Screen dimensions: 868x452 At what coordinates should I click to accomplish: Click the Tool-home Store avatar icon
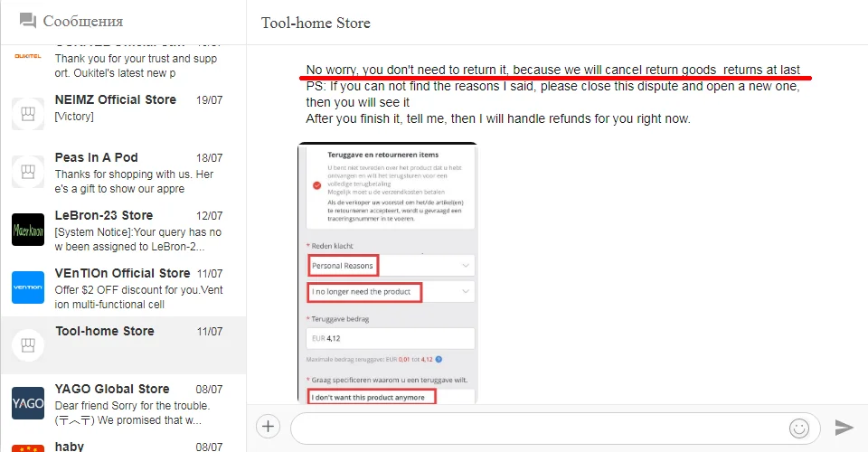[x=28, y=345]
